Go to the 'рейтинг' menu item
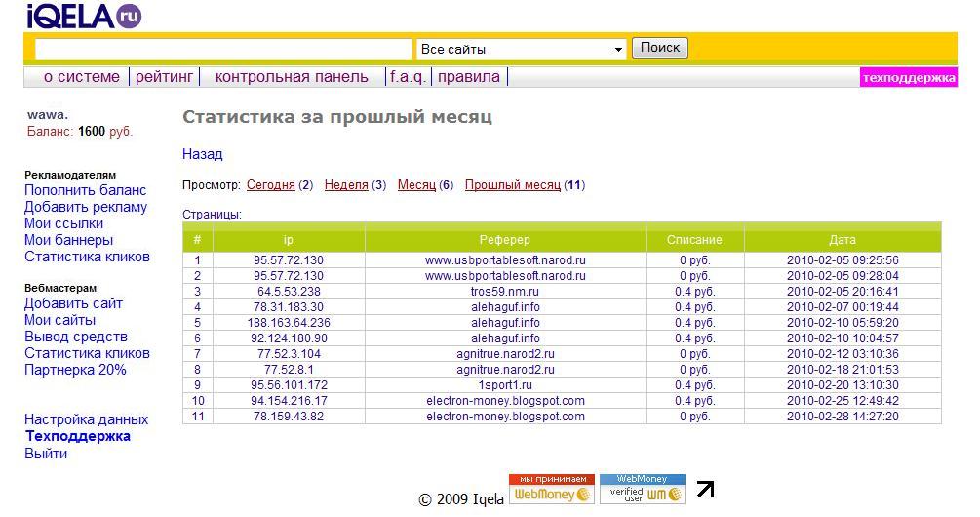 [x=165, y=77]
